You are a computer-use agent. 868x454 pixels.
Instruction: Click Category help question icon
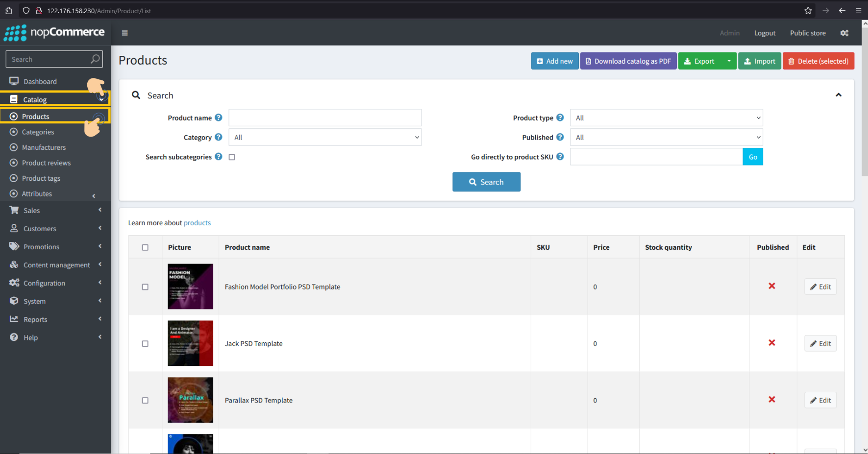(x=219, y=137)
